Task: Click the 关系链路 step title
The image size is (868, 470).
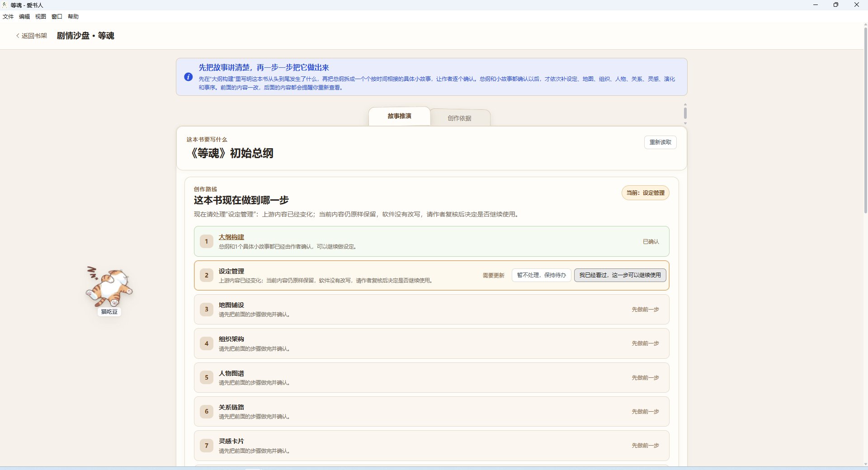Action: 231,407
